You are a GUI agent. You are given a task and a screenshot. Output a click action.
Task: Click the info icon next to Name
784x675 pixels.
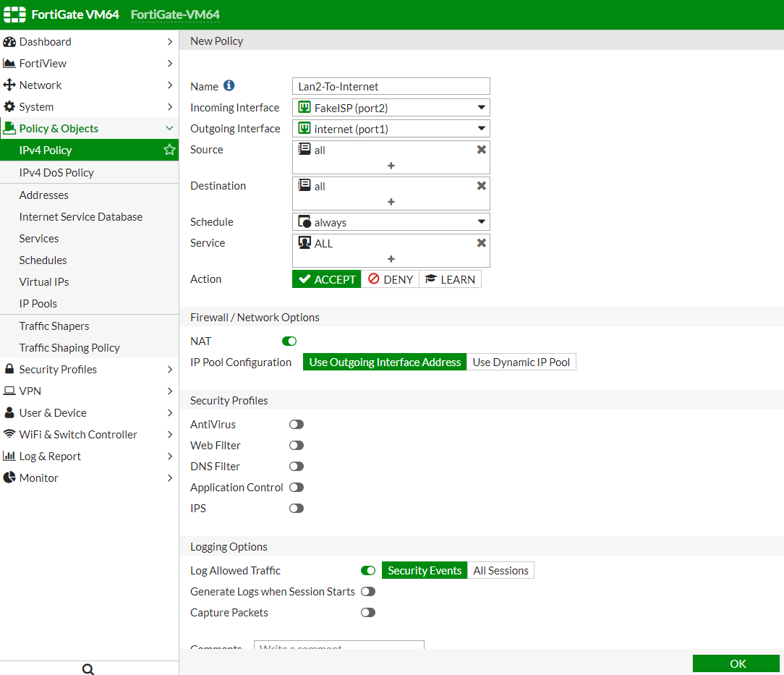[x=229, y=85]
